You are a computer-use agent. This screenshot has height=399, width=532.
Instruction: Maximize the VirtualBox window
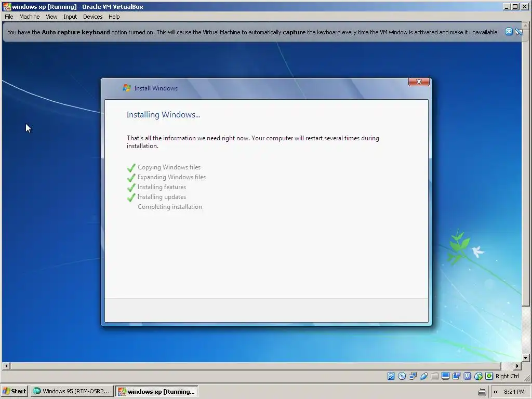[515, 6]
